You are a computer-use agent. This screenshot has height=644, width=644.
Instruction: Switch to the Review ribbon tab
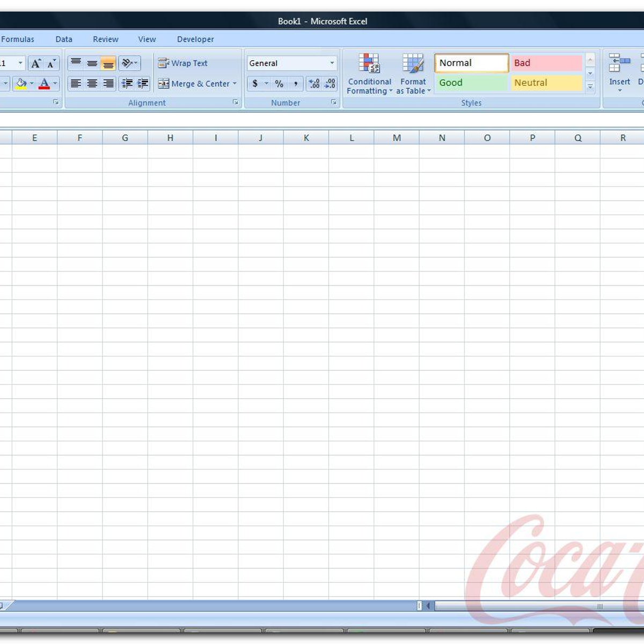coord(105,39)
